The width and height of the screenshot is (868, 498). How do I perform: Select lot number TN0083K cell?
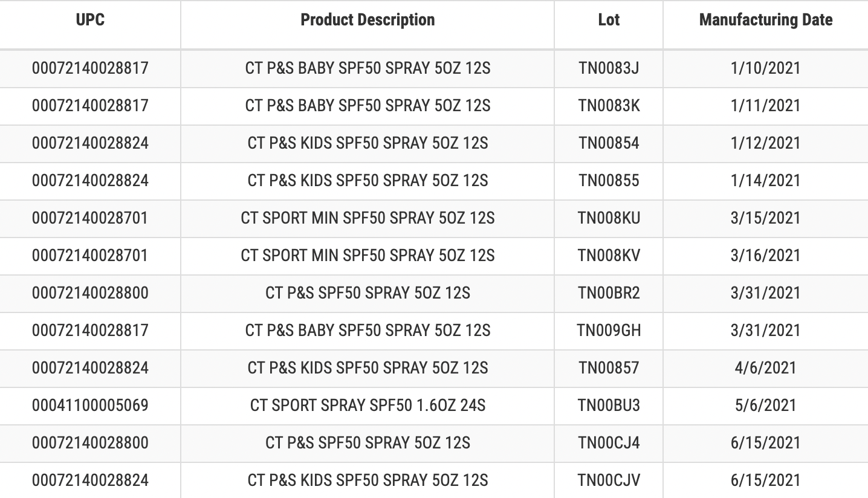(x=609, y=106)
